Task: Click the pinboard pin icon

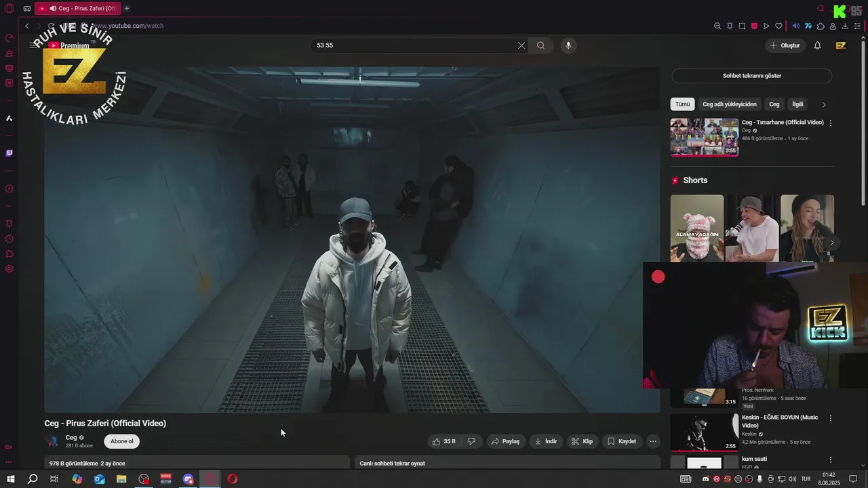Action: point(730,26)
